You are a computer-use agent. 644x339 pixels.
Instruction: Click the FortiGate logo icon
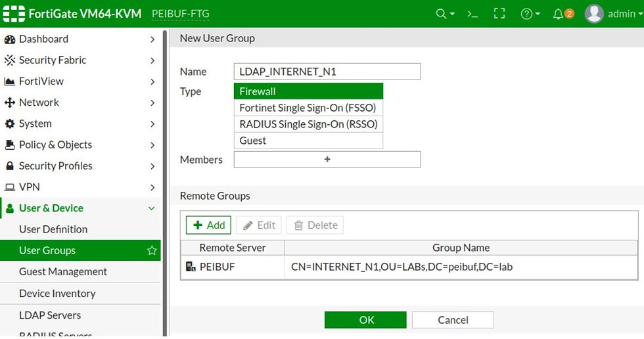[x=14, y=14]
